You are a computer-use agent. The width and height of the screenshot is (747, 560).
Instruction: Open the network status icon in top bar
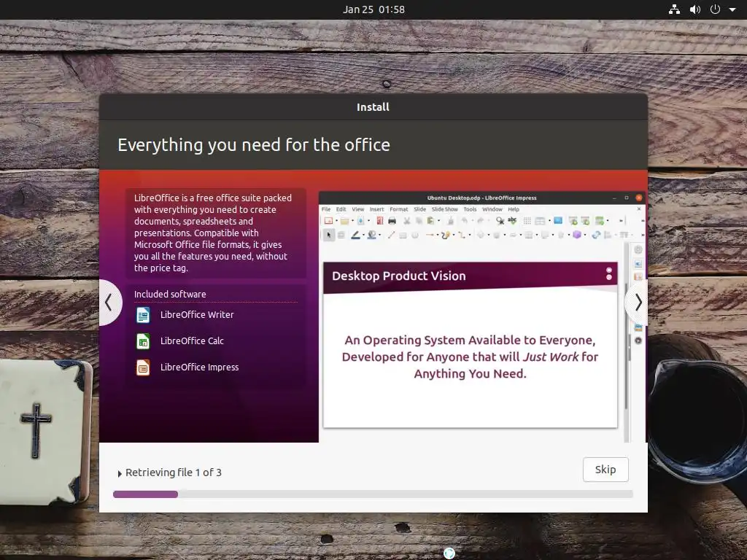point(674,9)
